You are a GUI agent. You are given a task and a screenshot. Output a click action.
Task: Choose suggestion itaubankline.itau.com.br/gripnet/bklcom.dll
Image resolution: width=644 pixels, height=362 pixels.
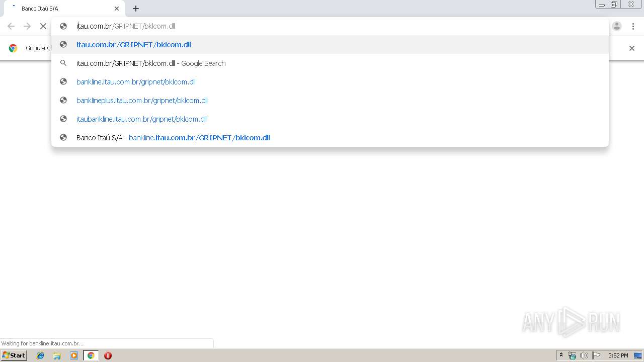click(x=330, y=119)
